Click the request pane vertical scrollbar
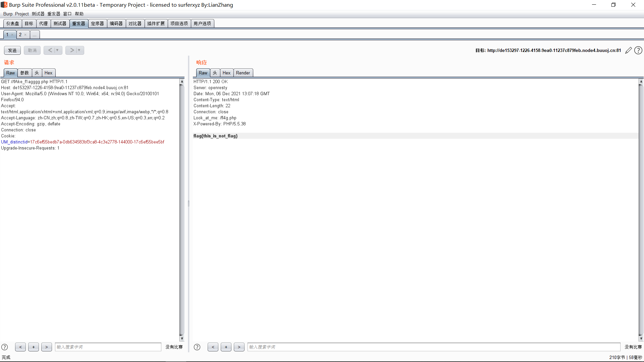This screenshot has height=362, width=644. click(182, 208)
